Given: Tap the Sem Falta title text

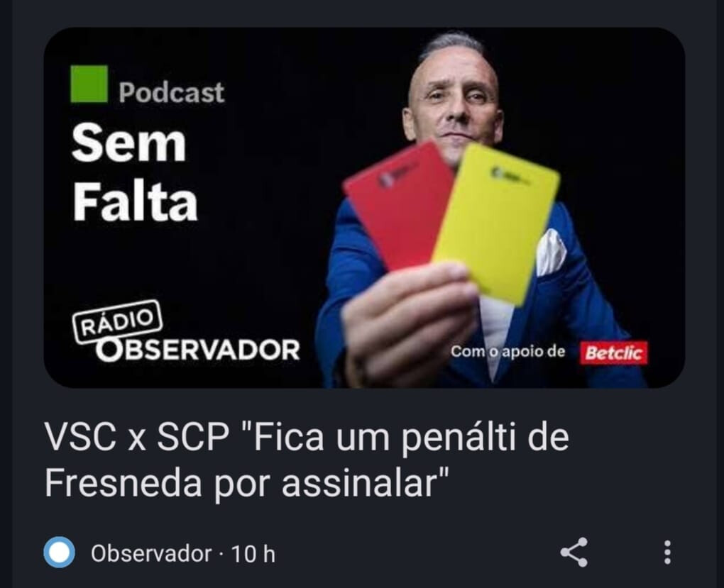Looking at the screenshot, I should click(x=135, y=172).
